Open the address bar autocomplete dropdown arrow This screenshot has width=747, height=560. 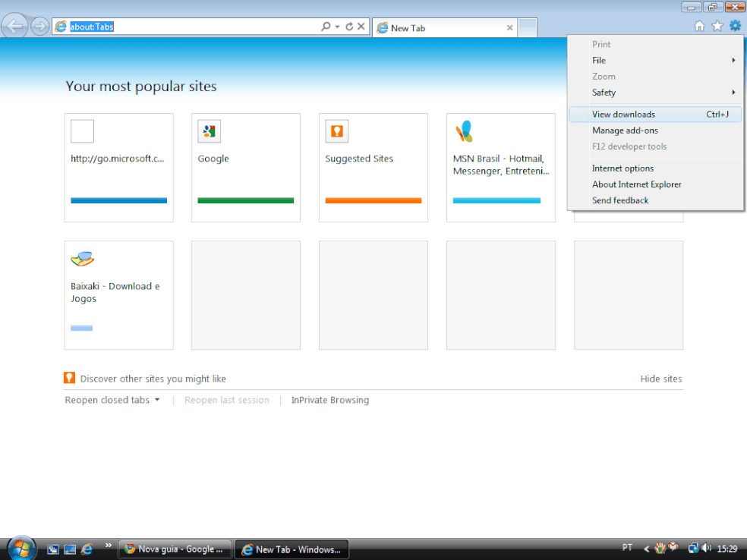click(x=337, y=27)
